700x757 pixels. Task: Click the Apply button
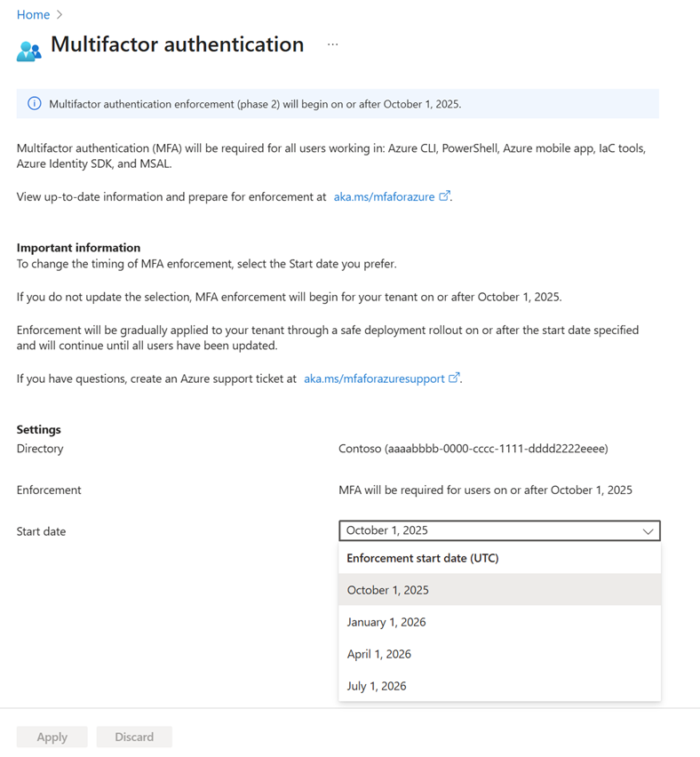coord(52,737)
